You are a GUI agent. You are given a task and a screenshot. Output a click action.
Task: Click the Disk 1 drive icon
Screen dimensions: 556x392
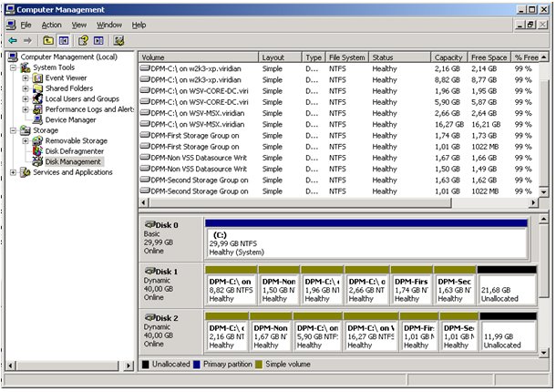pyautogui.click(x=150, y=272)
